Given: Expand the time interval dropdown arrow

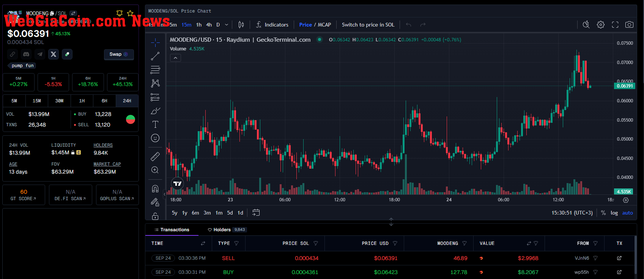Looking at the screenshot, I should coord(227,25).
